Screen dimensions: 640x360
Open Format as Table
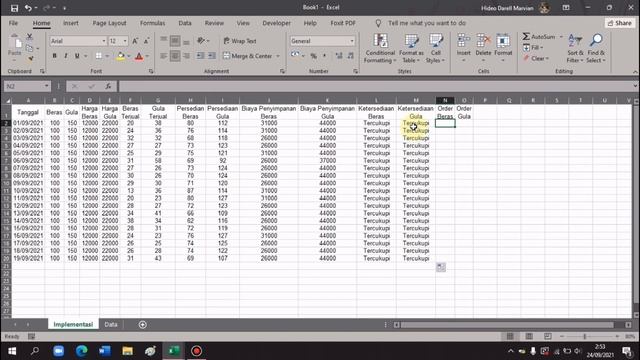tap(411, 48)
